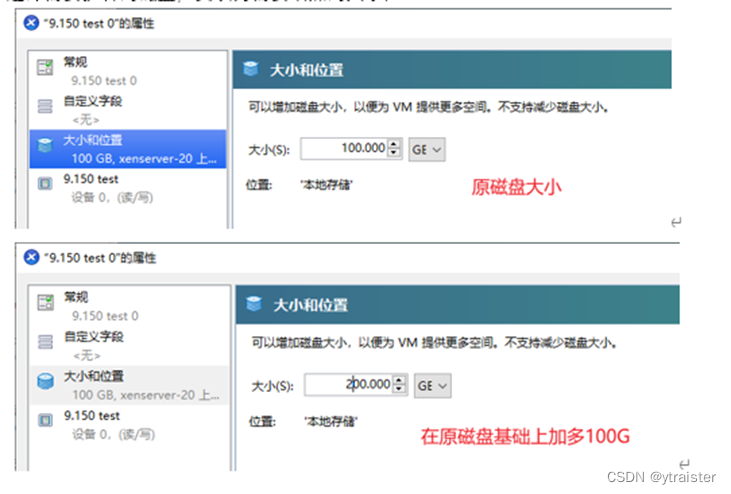The height and width of the screenshot is (494, 731).
Task: Open 9.150 test tab in lower properties window
Action: 129,425
